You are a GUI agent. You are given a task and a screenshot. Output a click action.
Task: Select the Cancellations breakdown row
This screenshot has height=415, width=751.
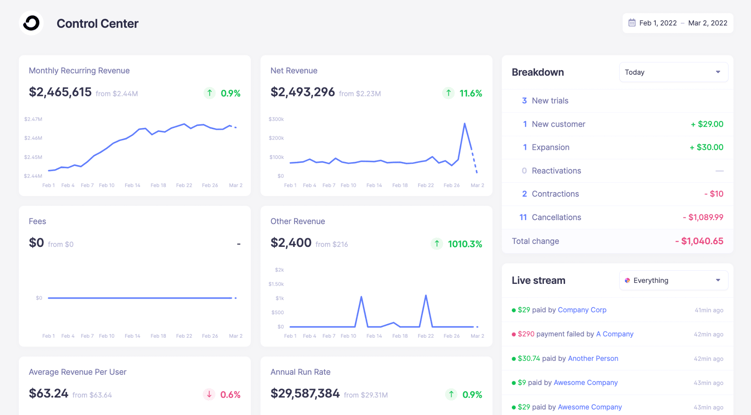click(617, 217)
